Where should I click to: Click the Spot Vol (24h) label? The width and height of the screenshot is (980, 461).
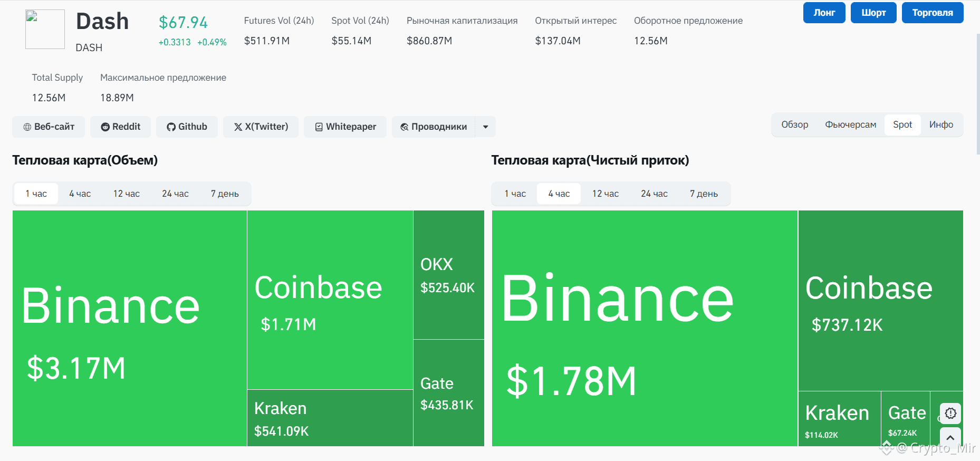click(x=360, y=21)
